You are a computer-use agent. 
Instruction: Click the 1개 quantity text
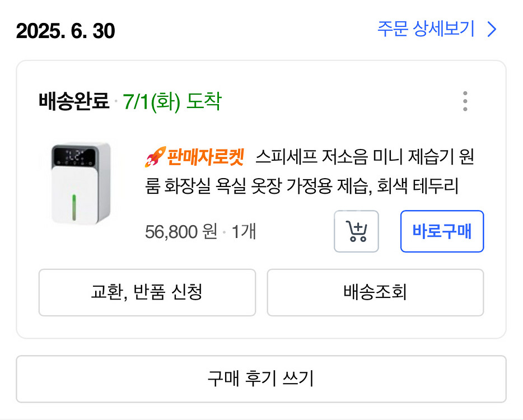[244, 231]
